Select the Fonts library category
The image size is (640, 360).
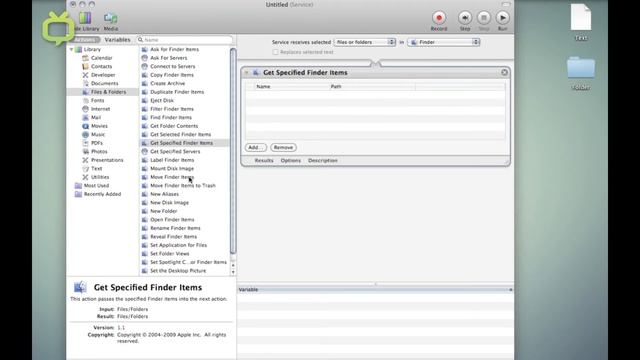coord(97,100)
